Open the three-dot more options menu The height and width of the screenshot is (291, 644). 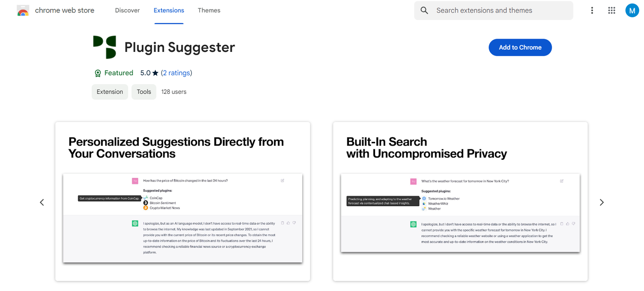click(592, 10)
